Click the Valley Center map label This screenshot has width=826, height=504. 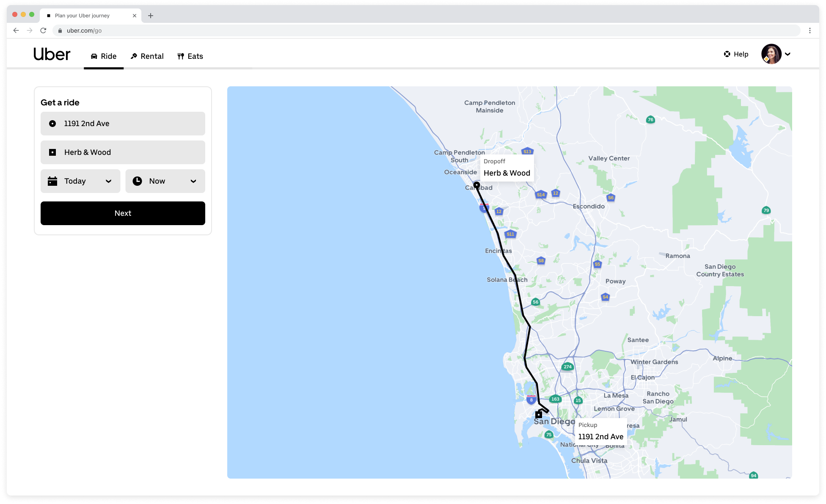point(609,158)
